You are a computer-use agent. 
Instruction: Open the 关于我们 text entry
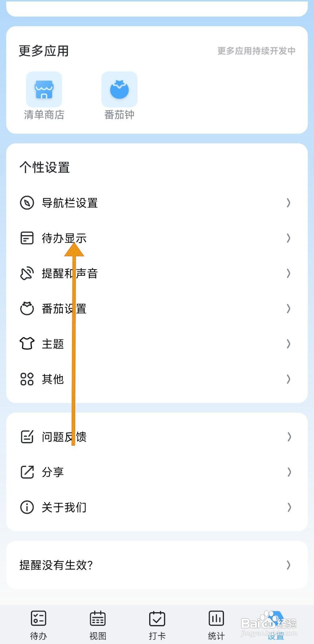[x=64, y=507]
